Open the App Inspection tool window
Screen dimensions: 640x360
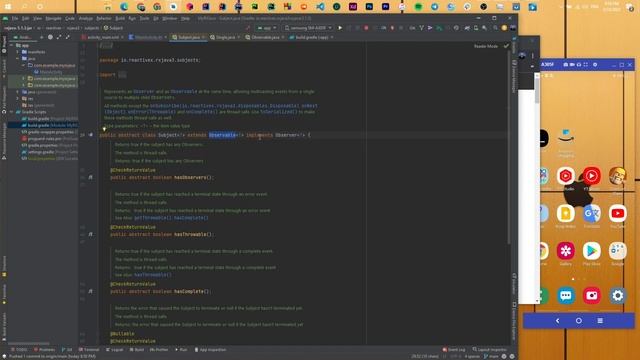tap(210, 350)
